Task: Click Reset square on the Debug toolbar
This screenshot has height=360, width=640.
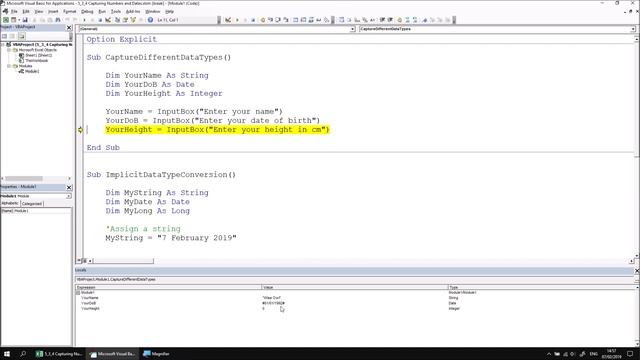Action: [x=253, y=20]
